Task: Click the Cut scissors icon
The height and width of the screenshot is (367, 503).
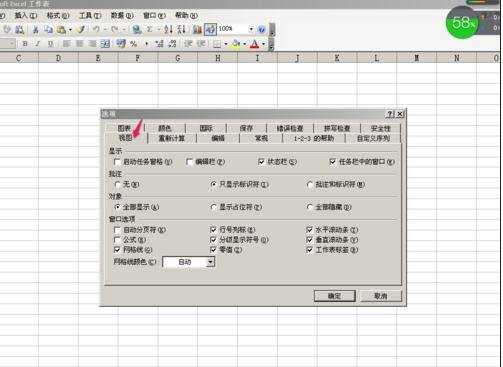Action: tap(35, 30)
